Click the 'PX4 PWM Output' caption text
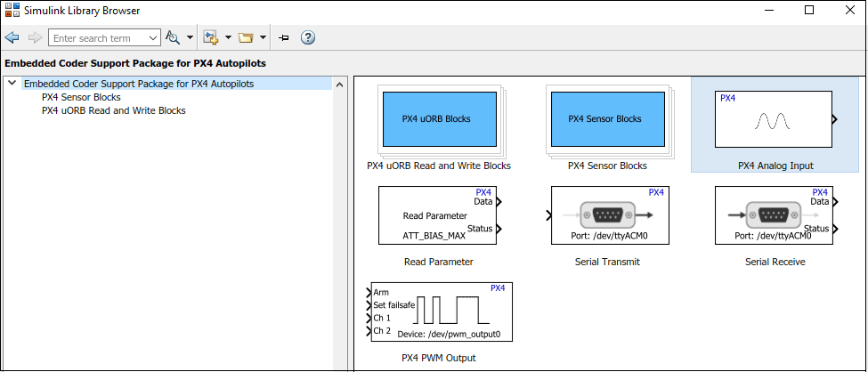The width and height of the screenshot is (868, 372). tap(439, 358)
